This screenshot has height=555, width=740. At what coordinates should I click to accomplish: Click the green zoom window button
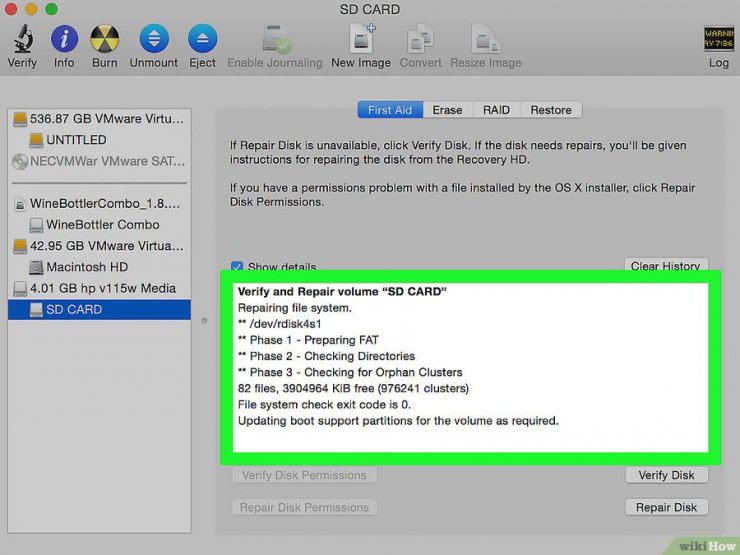point(51,9)
